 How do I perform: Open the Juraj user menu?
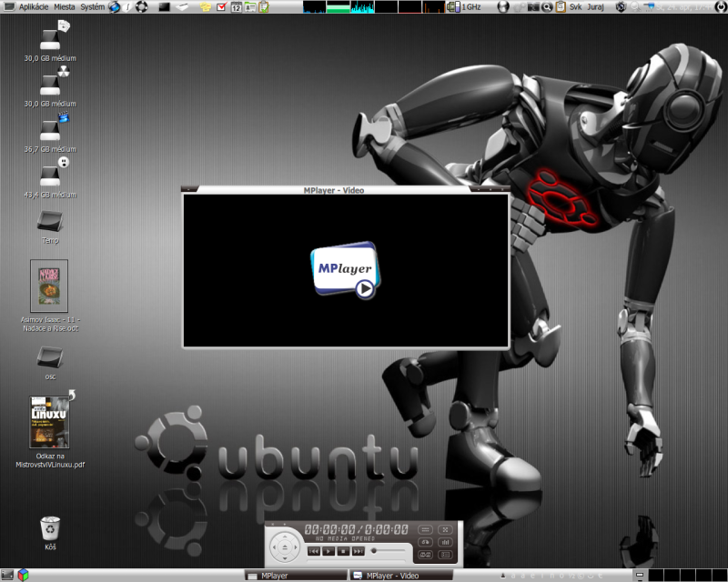coord(595,7)
